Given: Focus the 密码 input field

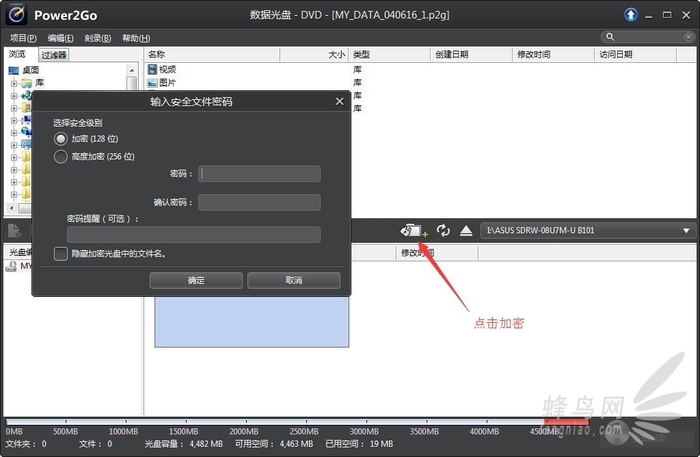Looking at the screenshot, I should click(x=259, y=174).
